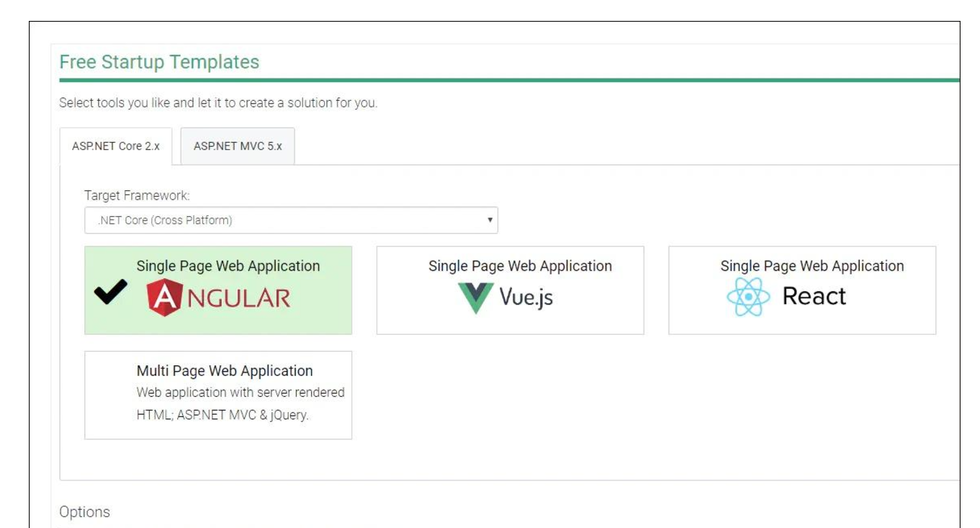980x528 pixels.
Task: Click the Free Startup Templates heading
Action: click(159, 62)
